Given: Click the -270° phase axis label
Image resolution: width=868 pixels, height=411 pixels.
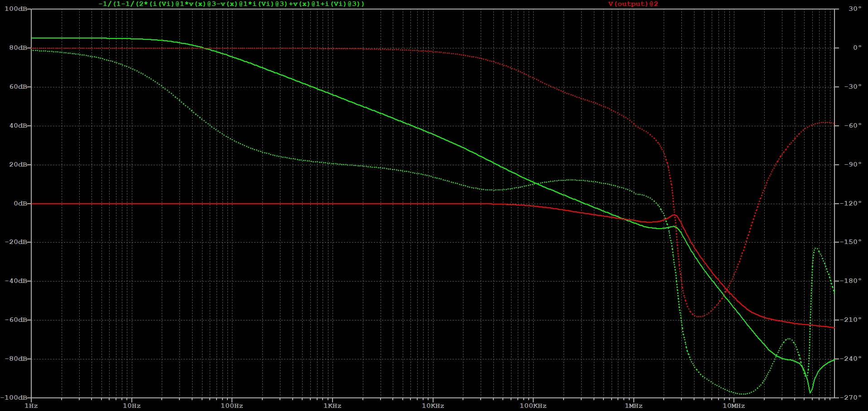Looking at the screenshot, I should click(x=852, y=398).
